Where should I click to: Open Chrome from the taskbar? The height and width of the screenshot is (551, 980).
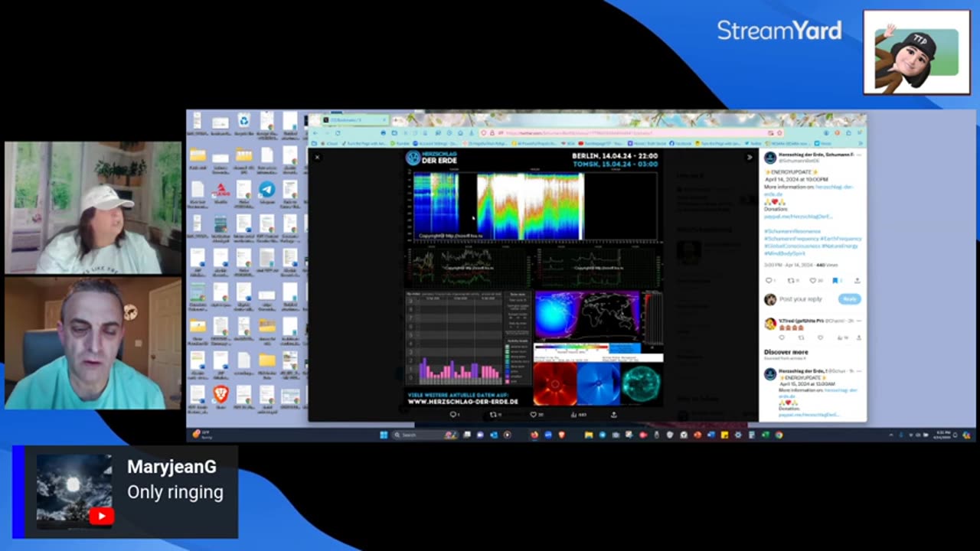[779, 435]
